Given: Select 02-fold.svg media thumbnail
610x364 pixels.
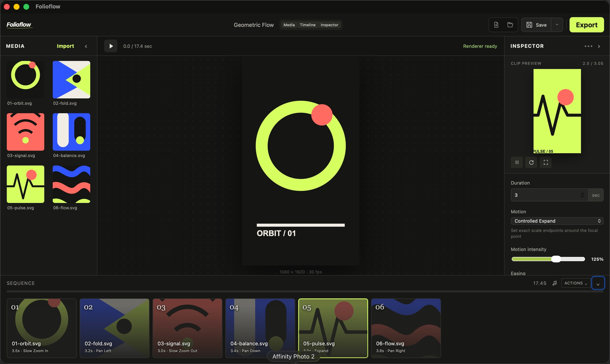Looking at the screenshot, I should tap(71, 80).
